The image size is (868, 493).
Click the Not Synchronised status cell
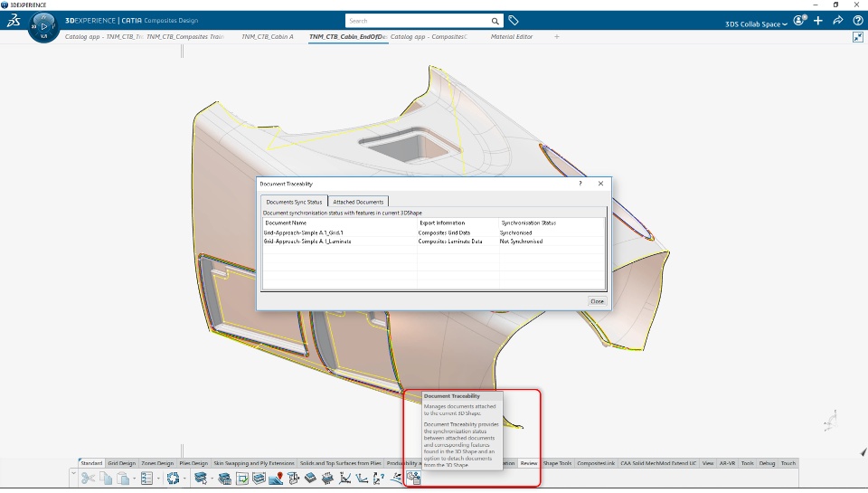[x=521, y=242]
